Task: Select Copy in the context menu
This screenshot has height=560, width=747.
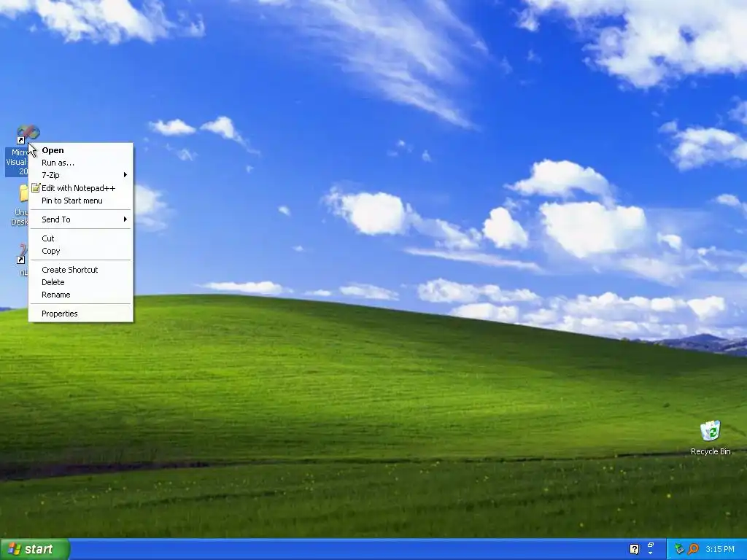Action: coord(81,251)
